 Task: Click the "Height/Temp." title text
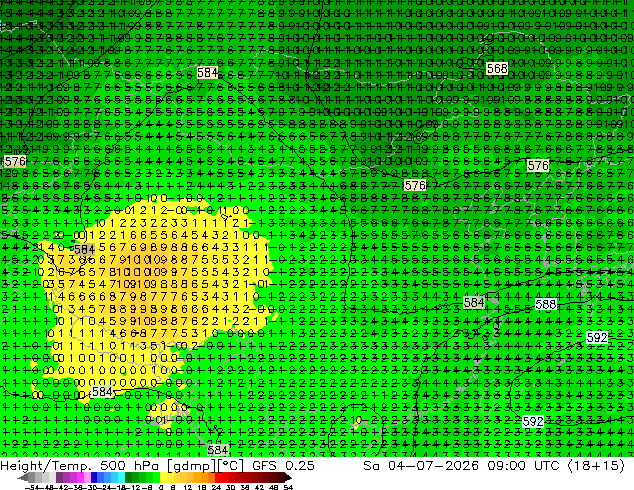pos(47,466)
